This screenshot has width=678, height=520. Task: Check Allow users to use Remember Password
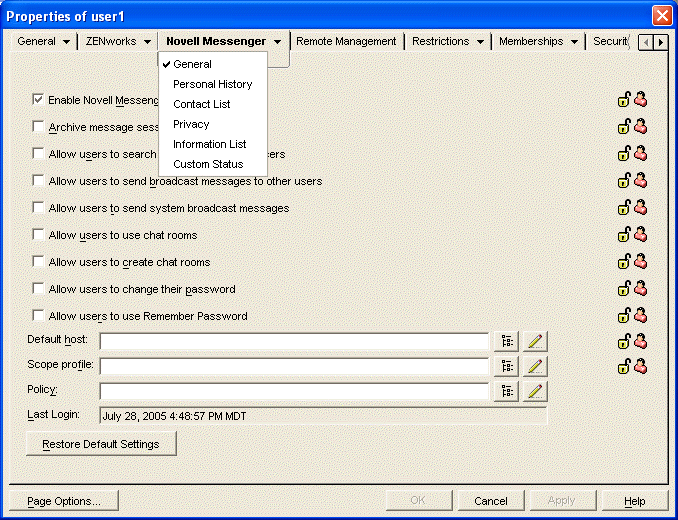click(38, 316)
